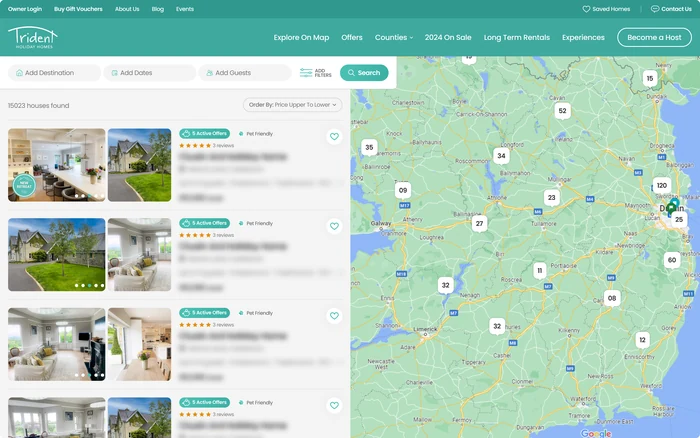
Task: Open the Blog link
Action: 158,9
